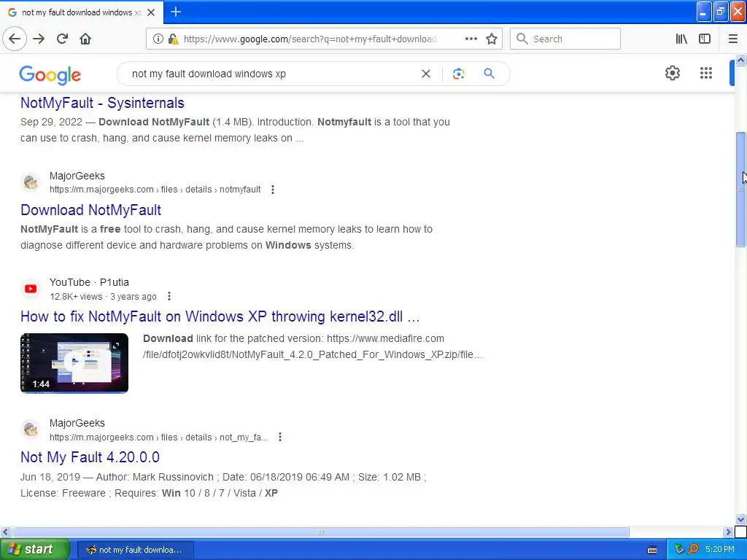Click the horizontal scrollbar thumb

(320, 532)
